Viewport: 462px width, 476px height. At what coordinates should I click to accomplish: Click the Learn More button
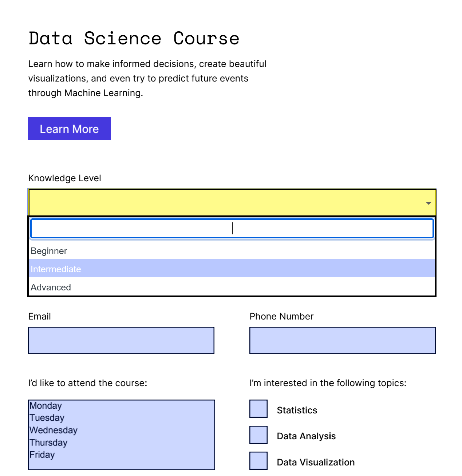69,128
